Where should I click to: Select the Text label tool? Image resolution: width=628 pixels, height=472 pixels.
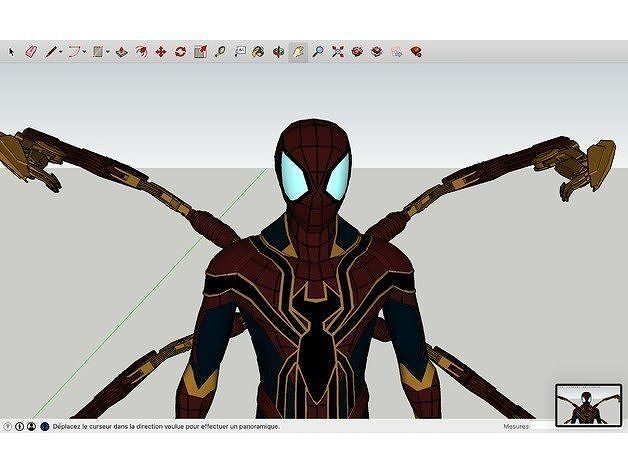(240, 52)
